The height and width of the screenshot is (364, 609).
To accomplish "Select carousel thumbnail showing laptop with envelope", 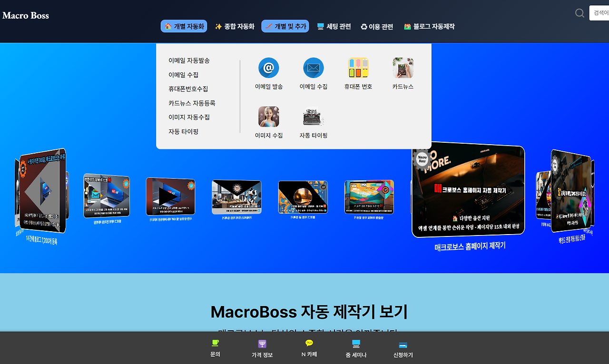I will 107,196.
